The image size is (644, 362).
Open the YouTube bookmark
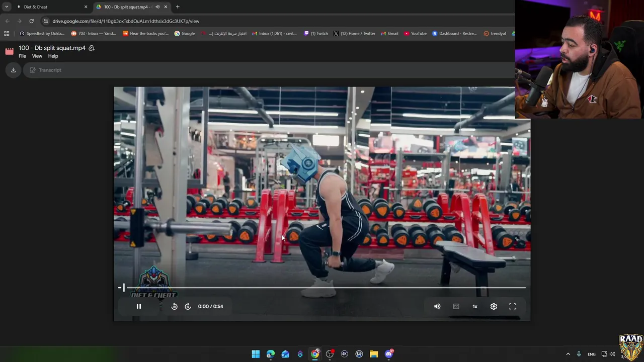(415, 34)
